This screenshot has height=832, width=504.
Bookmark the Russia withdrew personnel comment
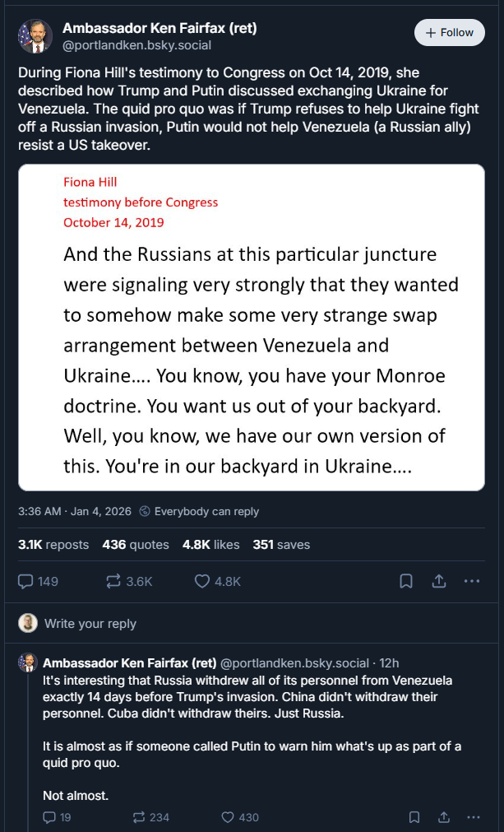pyautogui.click(x=415, y=817)
